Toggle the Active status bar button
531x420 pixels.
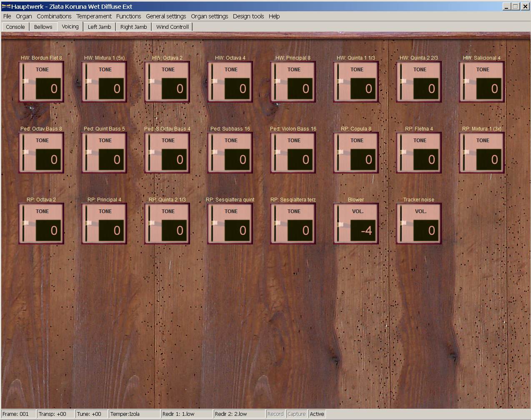(x=317, y=414)
